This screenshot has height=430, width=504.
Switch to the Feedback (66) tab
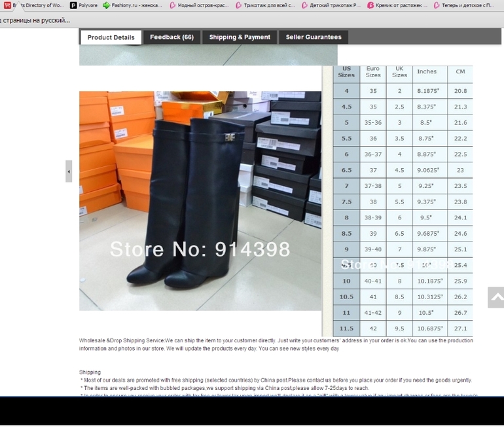click(x=171, y=37)
